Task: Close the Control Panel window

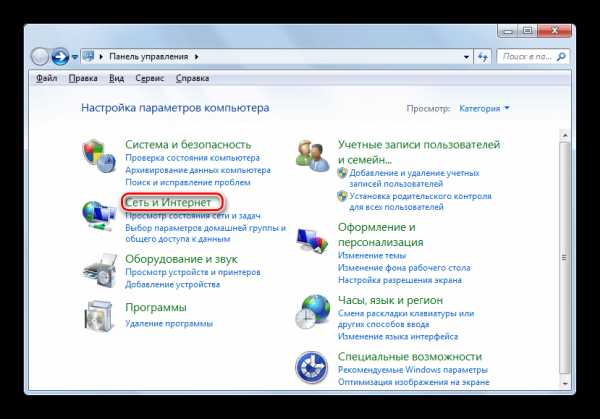Action: (x=554, y=31)
